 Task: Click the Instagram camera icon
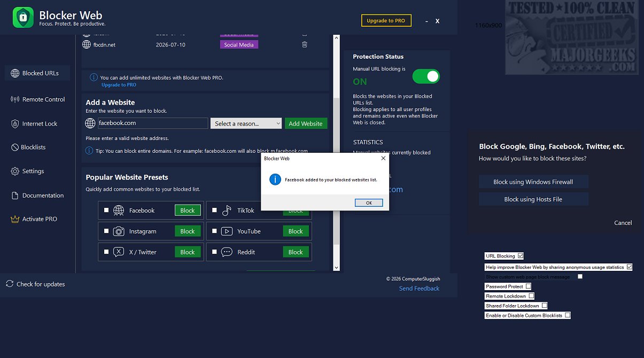(119, 231)
